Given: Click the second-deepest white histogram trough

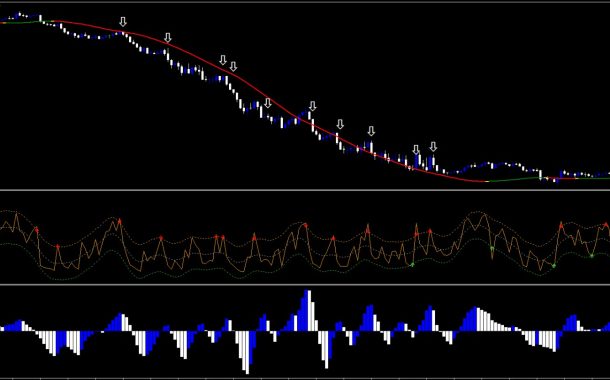Looking at the screenshot, I should coord(326,349).
